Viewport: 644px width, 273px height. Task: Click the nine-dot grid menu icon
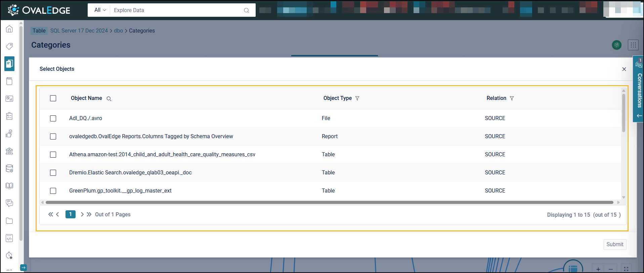tap(633, 45)
